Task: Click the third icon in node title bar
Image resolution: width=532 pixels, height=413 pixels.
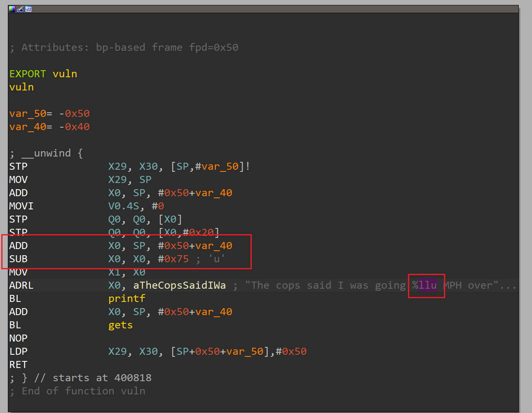Action: tap(29, 9)
